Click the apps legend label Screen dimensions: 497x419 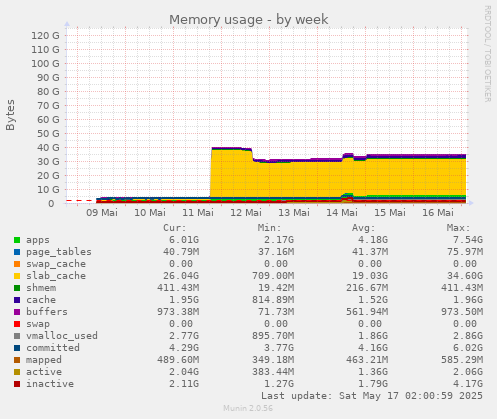(x=38, y=240)
